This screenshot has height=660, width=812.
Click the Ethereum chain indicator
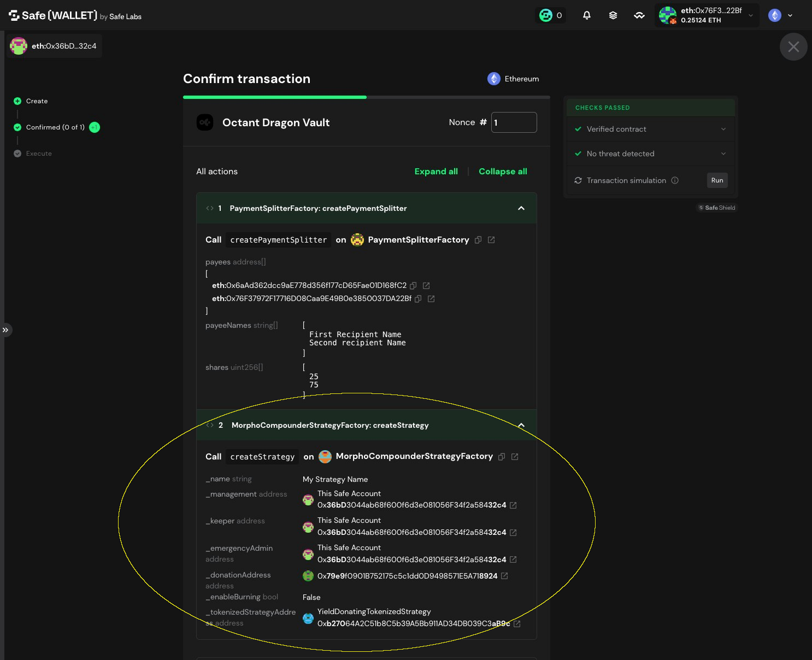pyautogui.click(x=513, y=79)
